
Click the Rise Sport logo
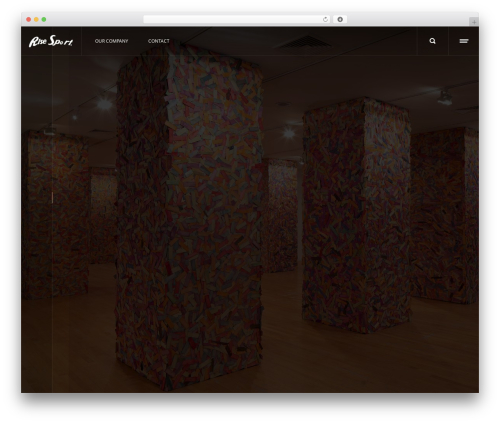pos(51,41)
